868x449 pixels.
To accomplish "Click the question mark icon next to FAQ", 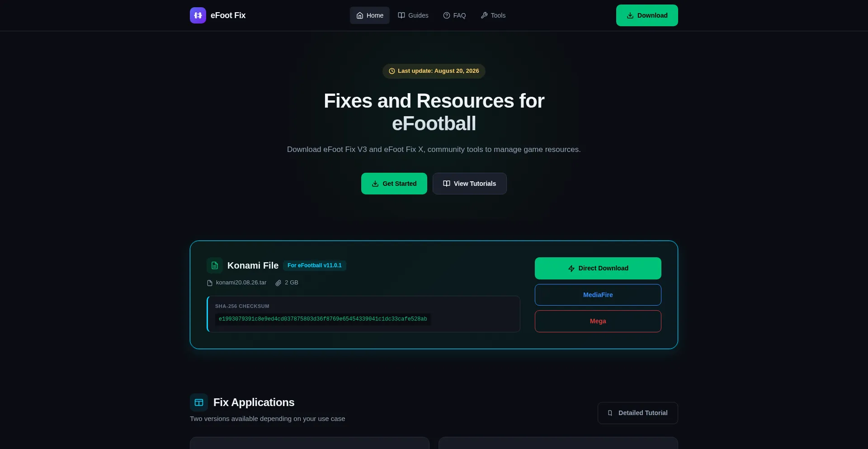I will (x=447, y=15).
